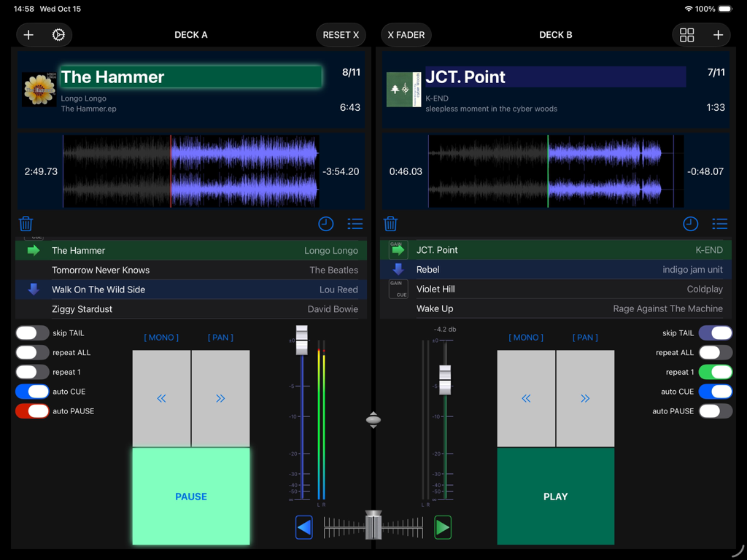Turn off repeat 1 on Deck B
The height and width of the screenshot is (560, 747).
(x=715, y=372)
